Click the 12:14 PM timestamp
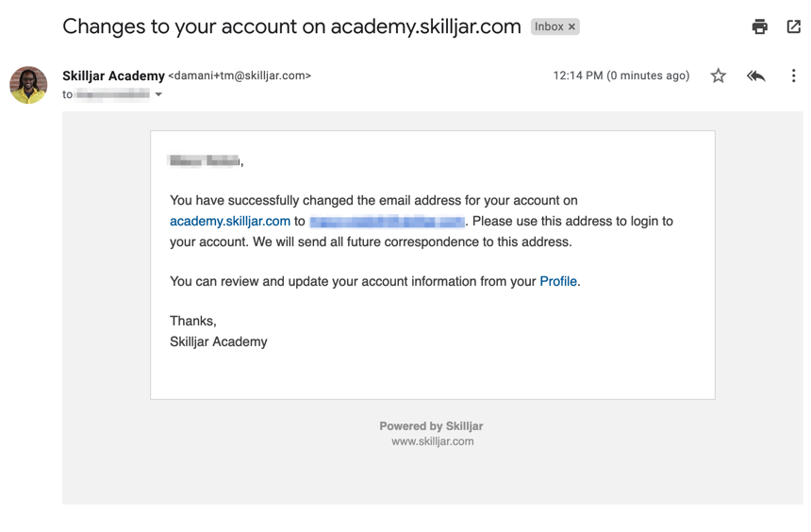Screen dimensions: 811x532 click(621, 75)
